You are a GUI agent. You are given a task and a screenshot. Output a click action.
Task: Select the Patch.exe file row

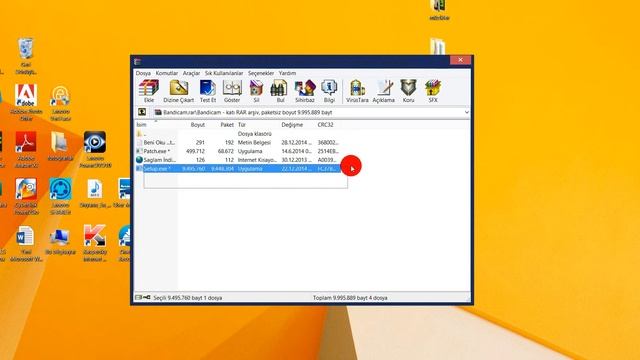238,151
